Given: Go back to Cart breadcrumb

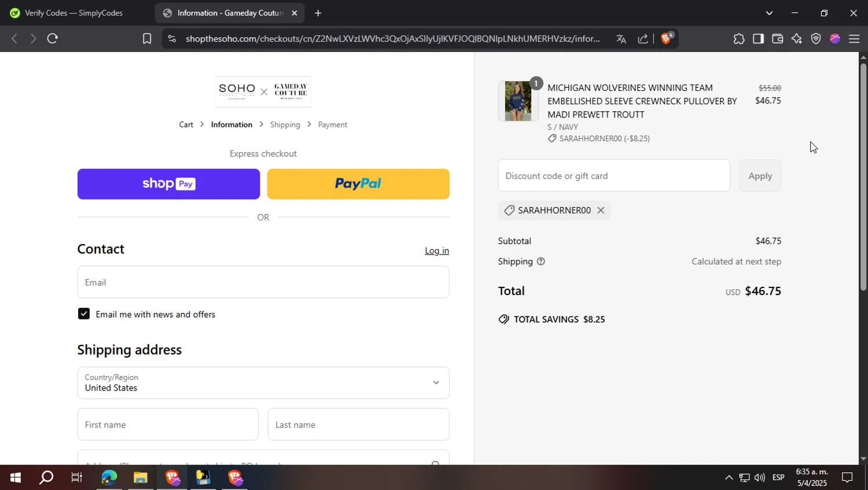Looking at the screenshot, I should click(x=186, y=124).
